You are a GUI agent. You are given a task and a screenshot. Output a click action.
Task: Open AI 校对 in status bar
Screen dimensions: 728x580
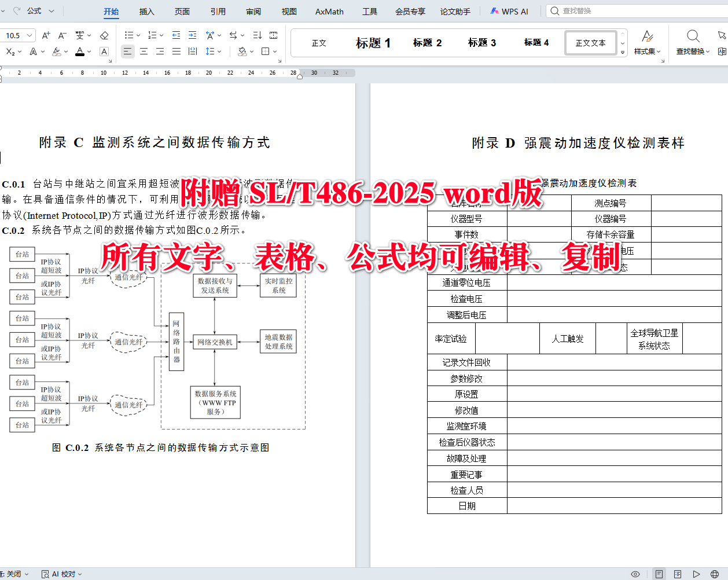coord(62,574)
